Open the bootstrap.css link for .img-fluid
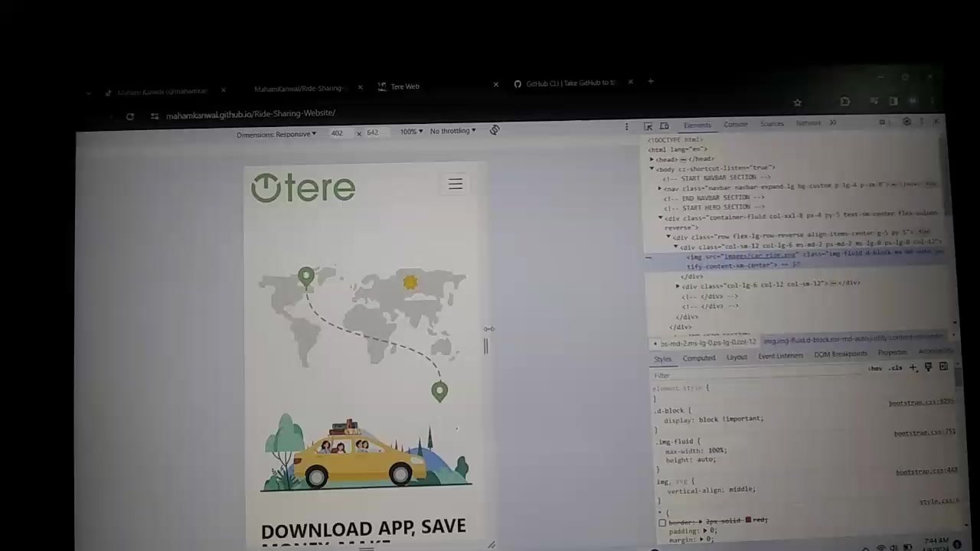The image size is (980, 551). point(925,433)
